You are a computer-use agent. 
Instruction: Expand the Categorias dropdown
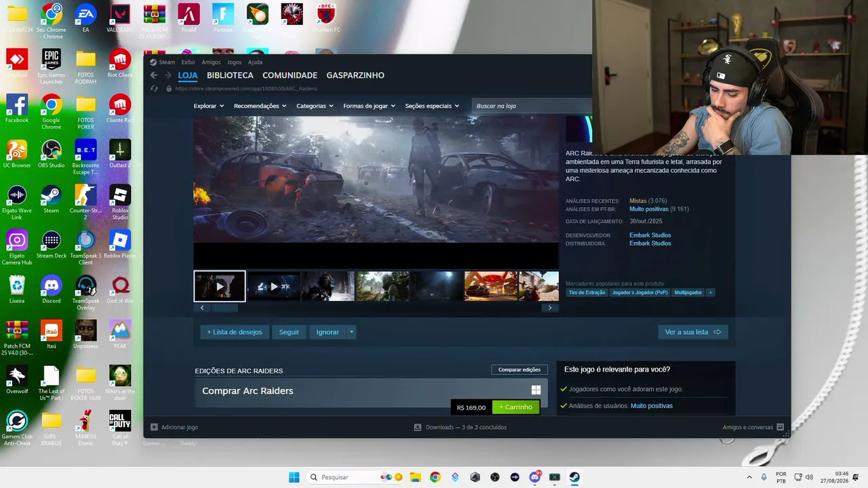[315, 106]
